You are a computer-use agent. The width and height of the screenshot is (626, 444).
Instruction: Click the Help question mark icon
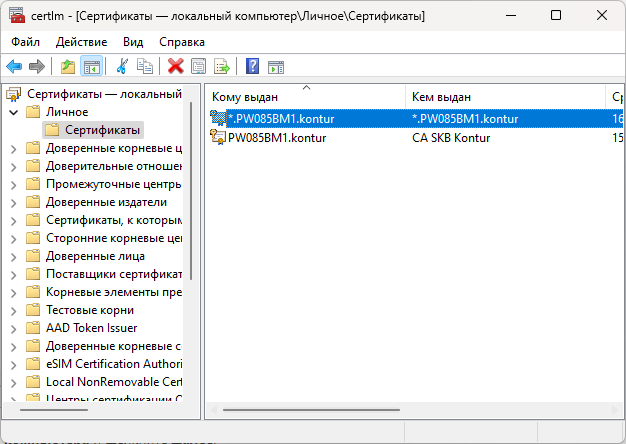252,67
